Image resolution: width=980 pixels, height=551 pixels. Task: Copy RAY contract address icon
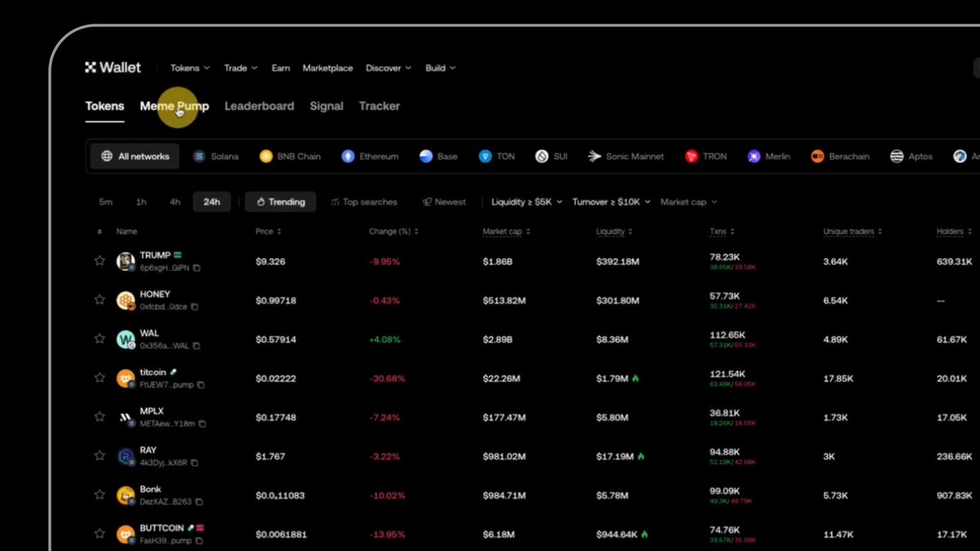194,463
